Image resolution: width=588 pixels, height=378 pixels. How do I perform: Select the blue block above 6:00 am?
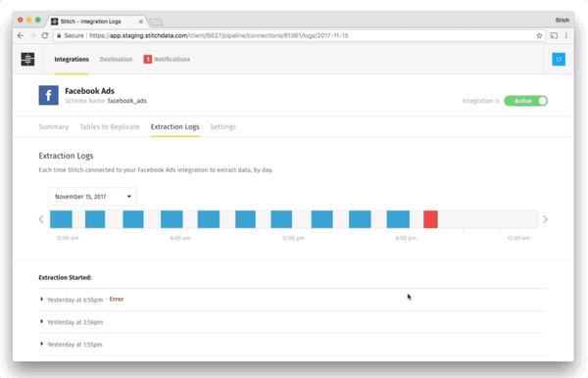[x=171, y=219]
